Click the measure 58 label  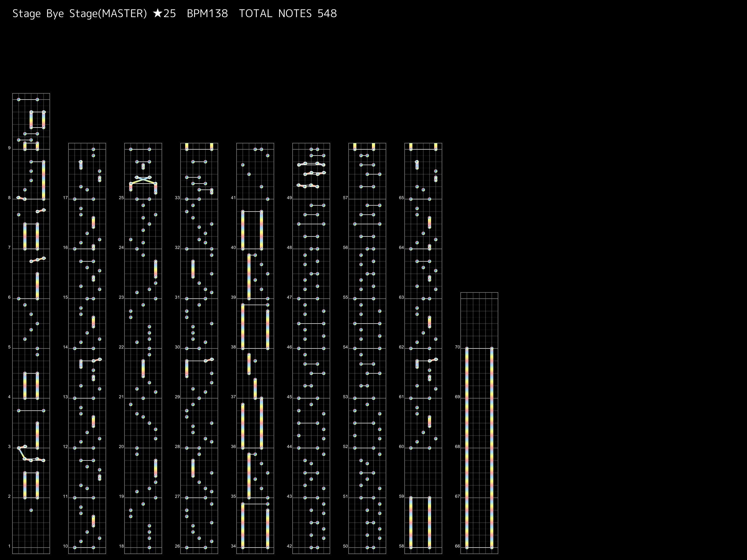coord(401,546)
